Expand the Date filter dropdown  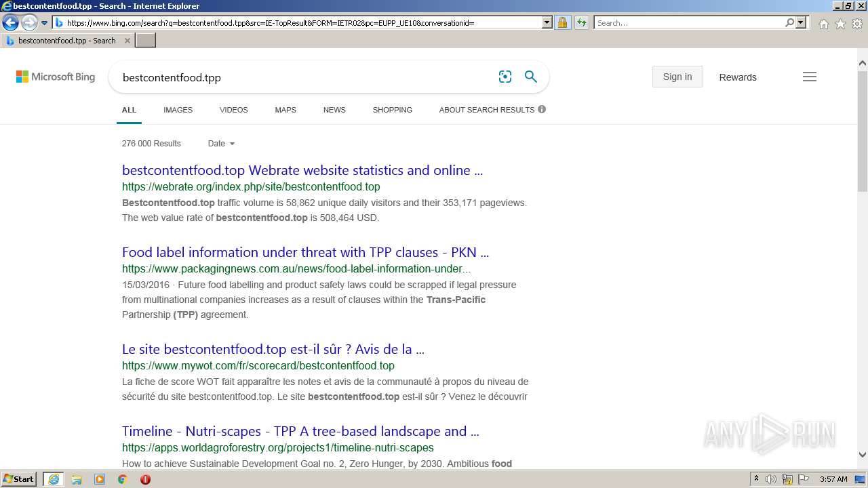(221, 144)
